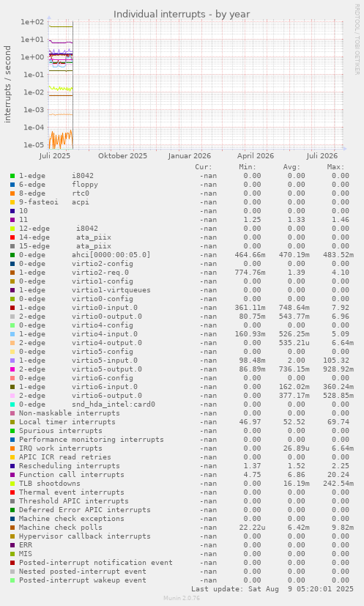Click the Oktober 2025 x-axis label
364x606 pixels.
[x=122, y=156]
